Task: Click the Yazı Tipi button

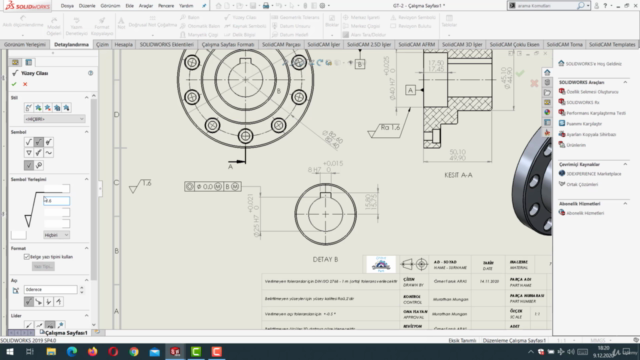Action: coord(43,267)
